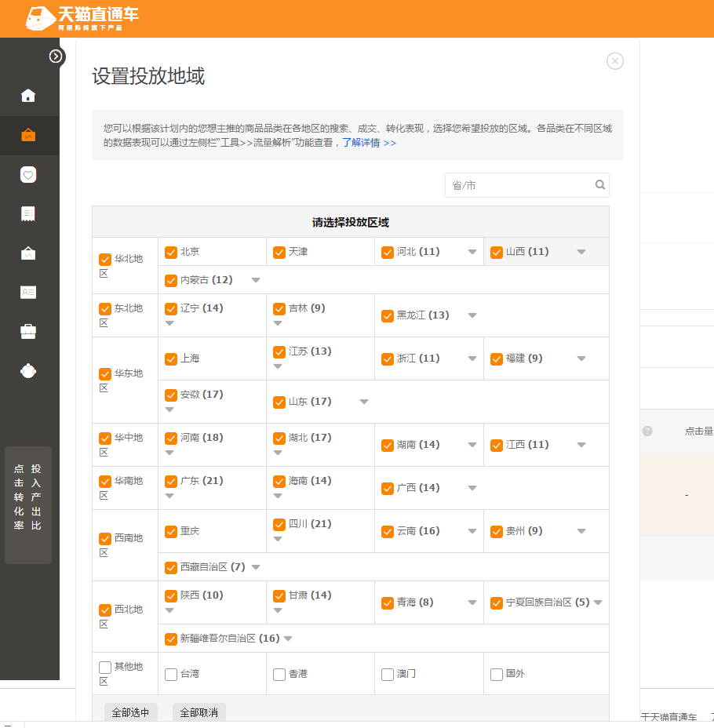714x728 pixels.
Task: Open the 了解详情 >> link
Action: coord(369,143)
